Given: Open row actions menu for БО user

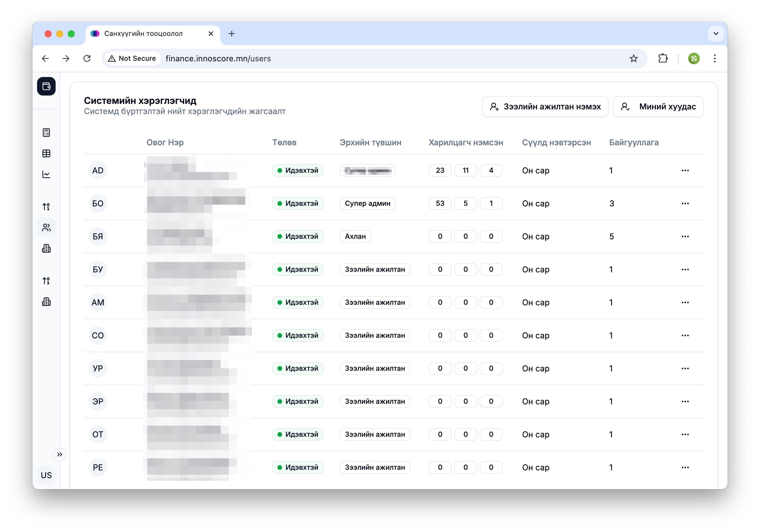Looking at the screenshot, I should point(685,203).
